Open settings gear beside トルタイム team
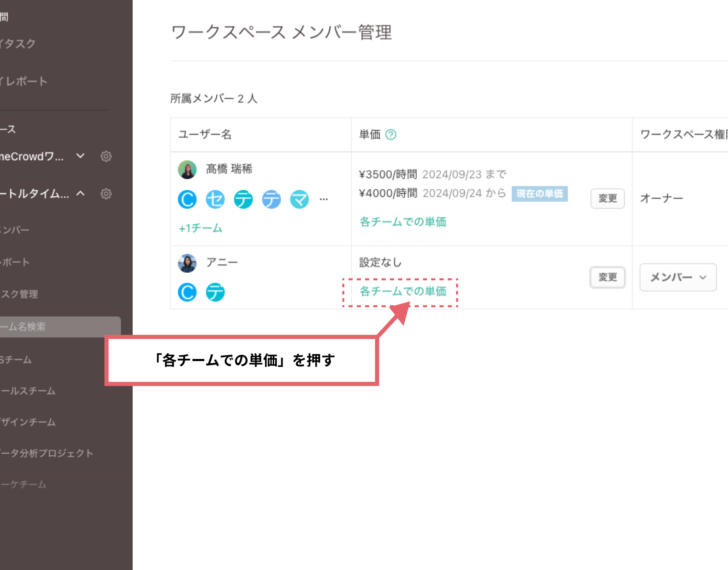 pyautogui.click(x=106, y=194)
